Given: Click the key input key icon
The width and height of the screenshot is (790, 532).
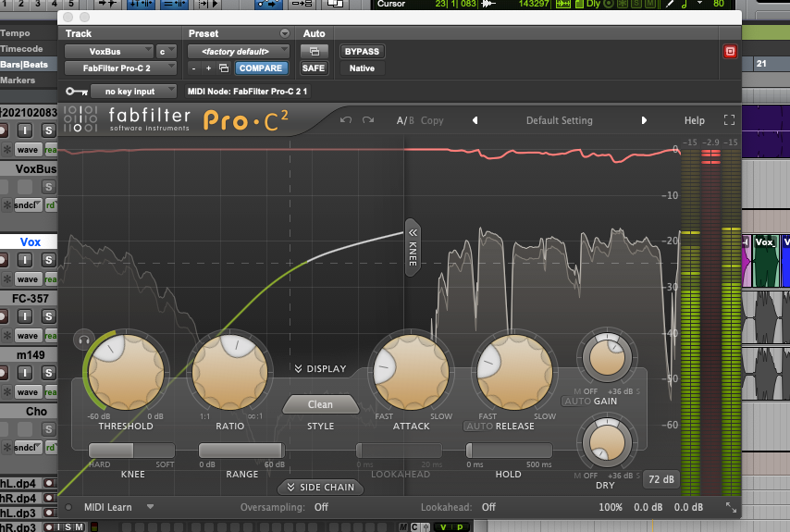Looking at the screenshot, I should tap(77, 92).
